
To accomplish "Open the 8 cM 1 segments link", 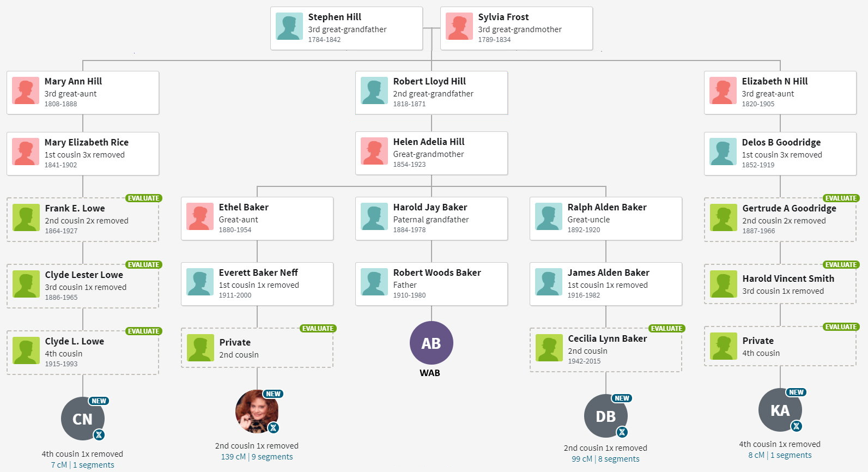I will click(780, 455).
